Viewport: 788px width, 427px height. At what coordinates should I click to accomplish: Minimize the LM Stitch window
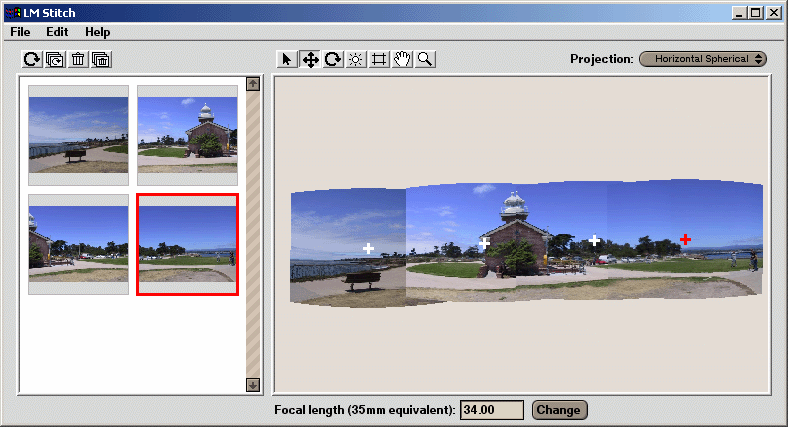(x=739, y=13)
